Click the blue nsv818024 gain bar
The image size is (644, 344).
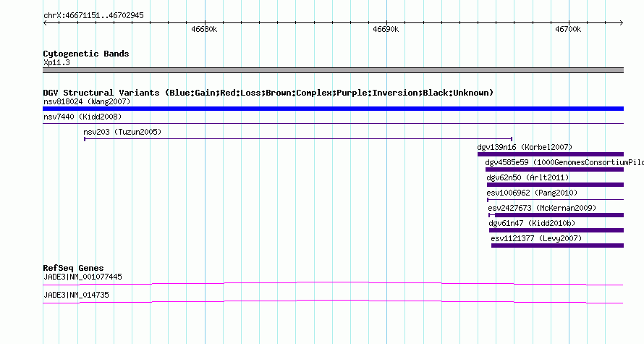click(333, 109)
